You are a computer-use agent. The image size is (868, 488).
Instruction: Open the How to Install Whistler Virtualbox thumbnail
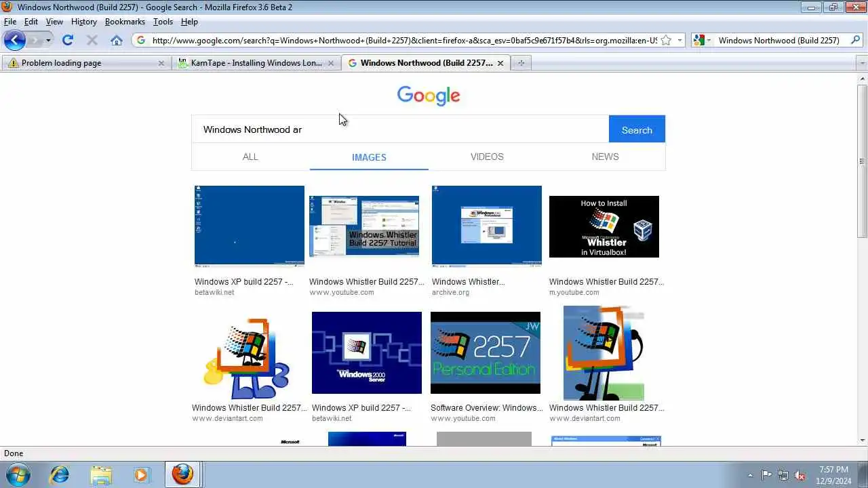click(604, 226)
